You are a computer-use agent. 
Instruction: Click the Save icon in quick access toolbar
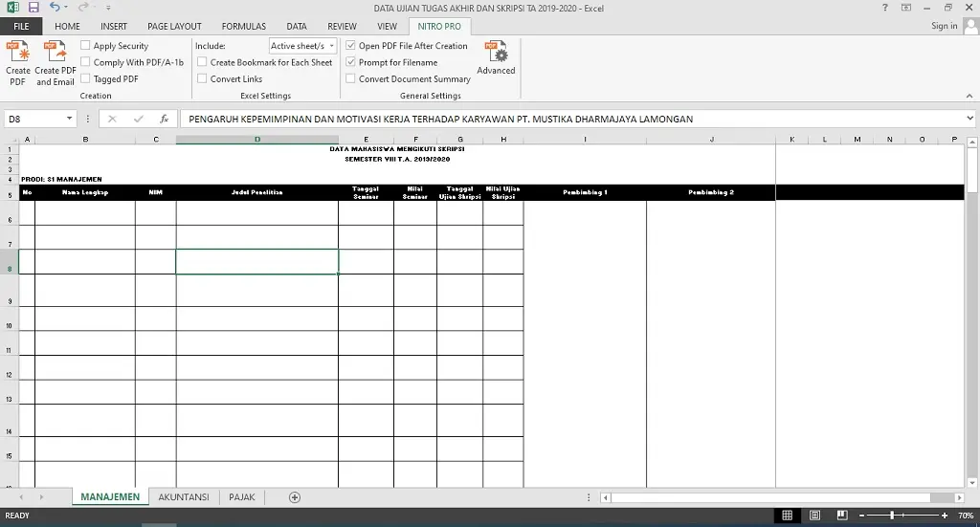tap(33, 8)
